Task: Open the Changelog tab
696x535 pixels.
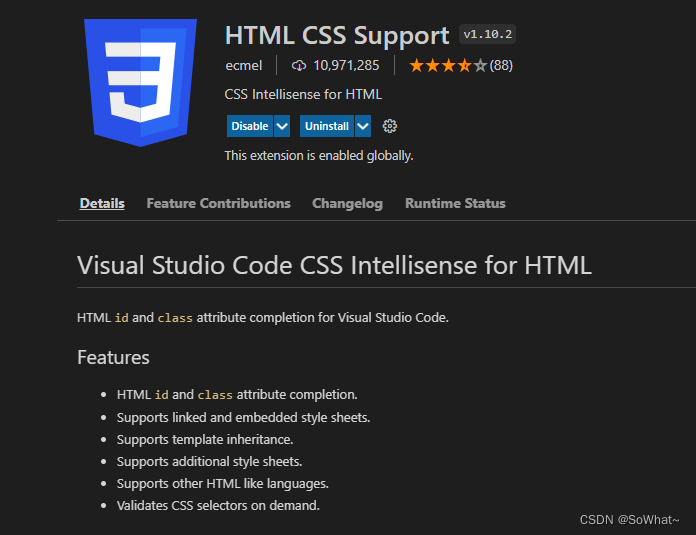Action: 347,203
